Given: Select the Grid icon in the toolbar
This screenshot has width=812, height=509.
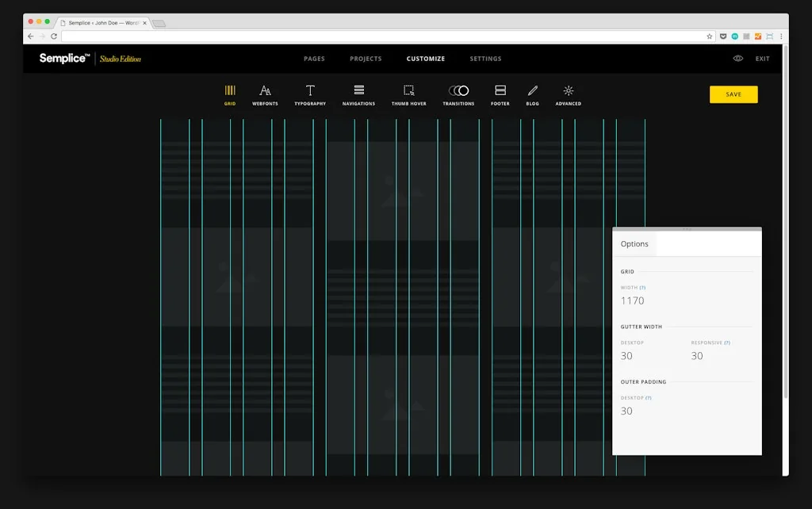Looking at the screenshot, I should point(230,90).
